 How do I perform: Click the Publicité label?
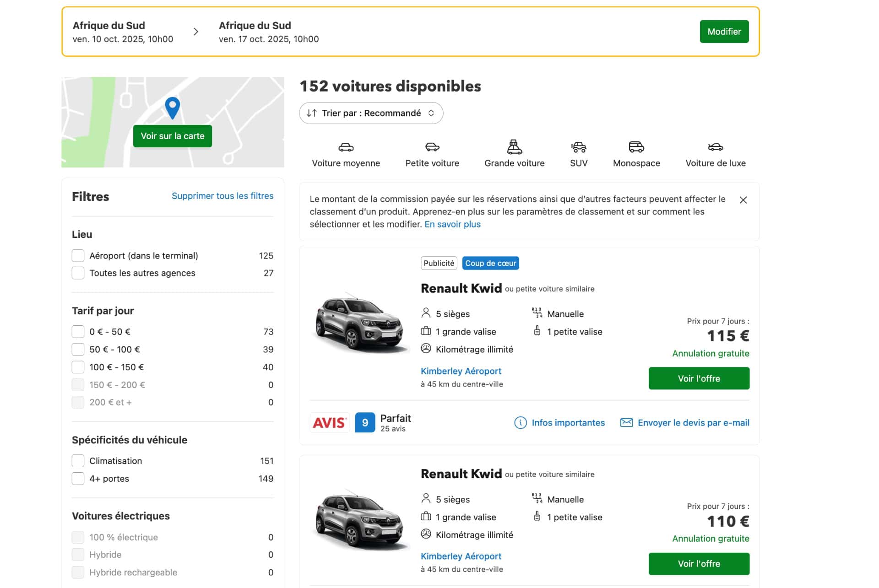pos(439,263)
